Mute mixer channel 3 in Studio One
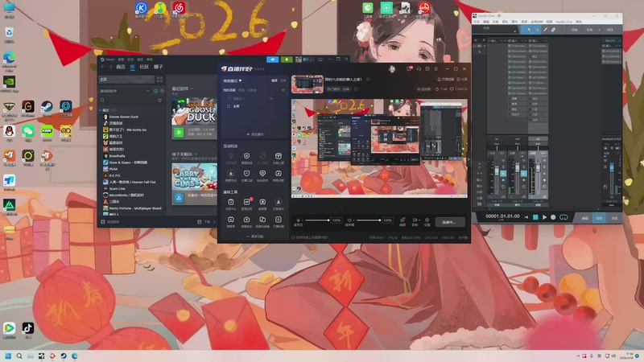The image size is (644, 362). tap(545, 161)
